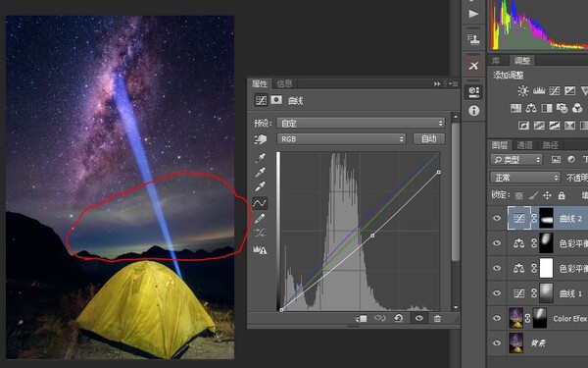Viewport: 588px width, 368px height.
Task: Activate the on-image hand adjustment tool
Action: click(x=261, y=139)
